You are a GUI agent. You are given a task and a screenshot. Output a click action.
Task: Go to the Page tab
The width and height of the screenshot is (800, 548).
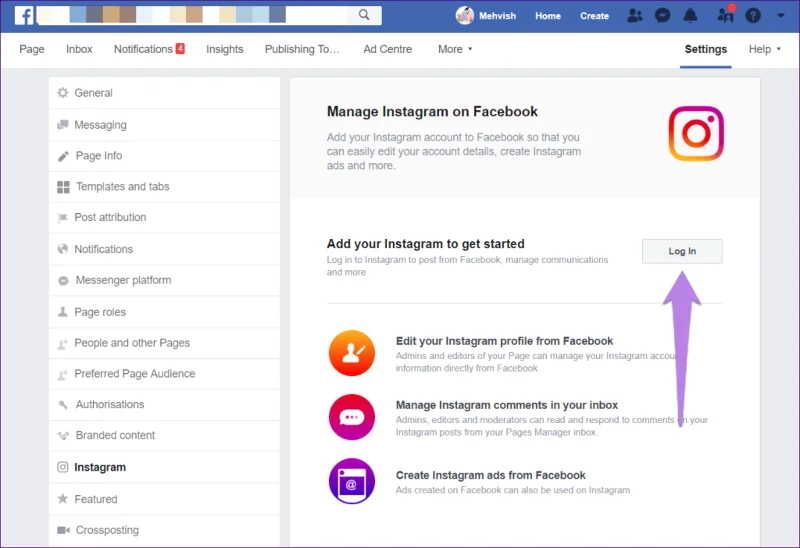pos(32,49)
